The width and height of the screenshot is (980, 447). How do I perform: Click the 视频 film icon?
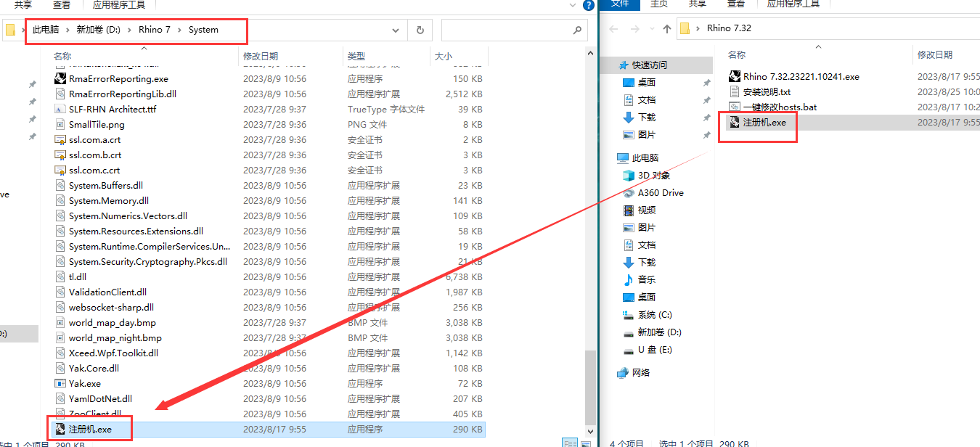coord(629,210)
